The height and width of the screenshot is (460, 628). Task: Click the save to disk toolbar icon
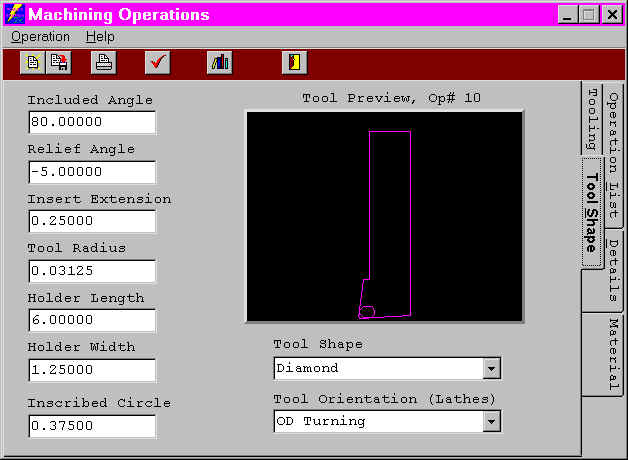click(x=59, y=62)
